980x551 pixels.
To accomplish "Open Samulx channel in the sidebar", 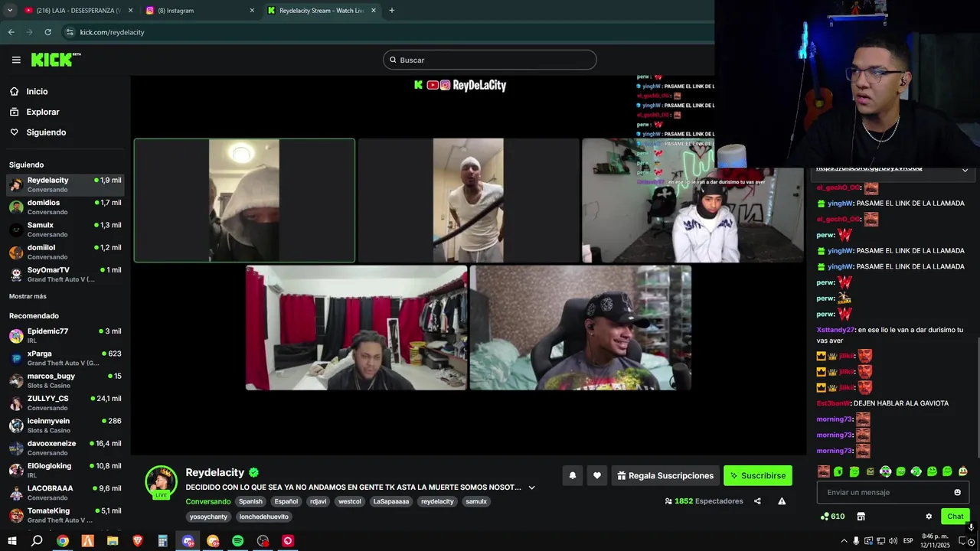I will 65,230.
